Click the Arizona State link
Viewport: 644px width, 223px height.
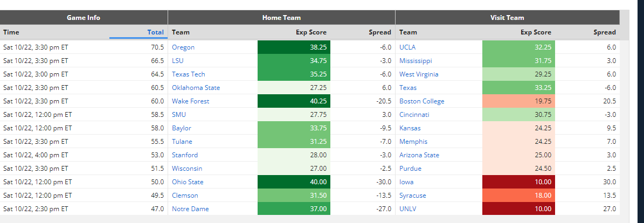(x=419, y=155)
